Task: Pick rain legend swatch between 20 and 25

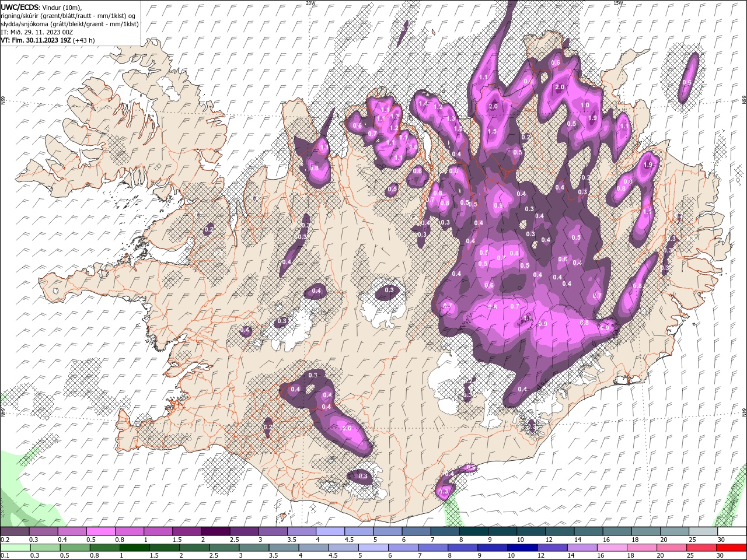Action: (673, 548)
